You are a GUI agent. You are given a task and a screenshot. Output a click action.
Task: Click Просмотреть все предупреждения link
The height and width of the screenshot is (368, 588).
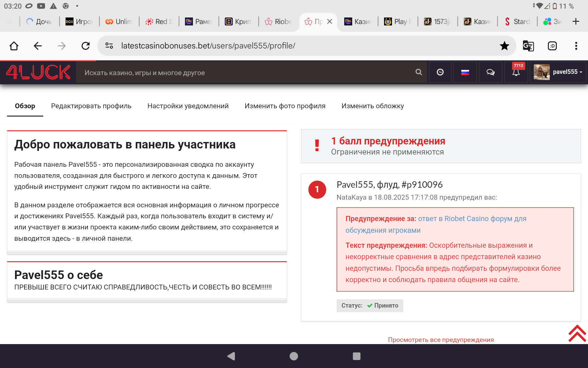coord(441,340)
